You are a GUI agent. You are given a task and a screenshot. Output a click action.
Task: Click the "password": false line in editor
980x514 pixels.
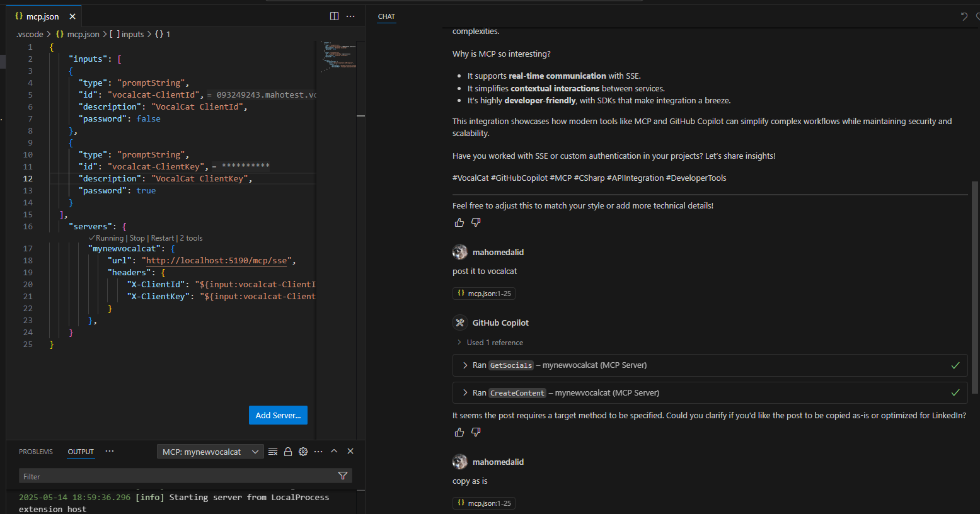(x=119, y=118)
